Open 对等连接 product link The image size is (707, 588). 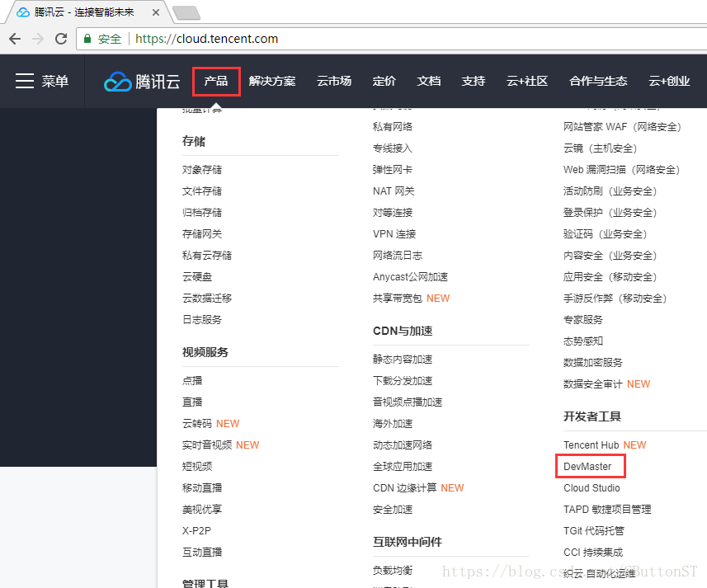coord(393,213)
